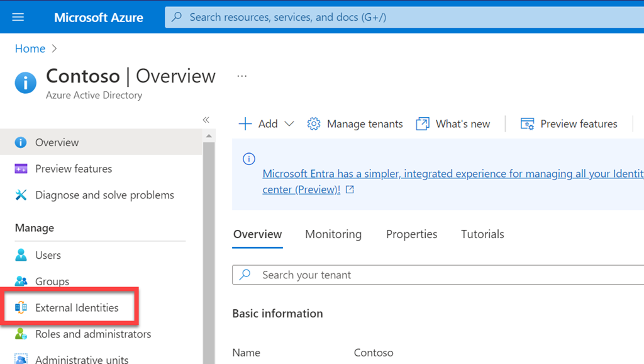
Task: Click the Roles and administrators icon
Action: 21,334
